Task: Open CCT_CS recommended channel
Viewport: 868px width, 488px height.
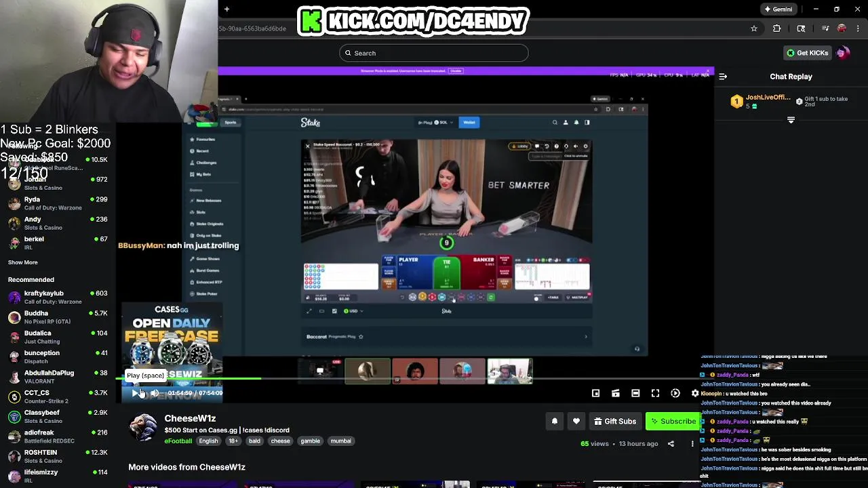Action: point(58,396)
